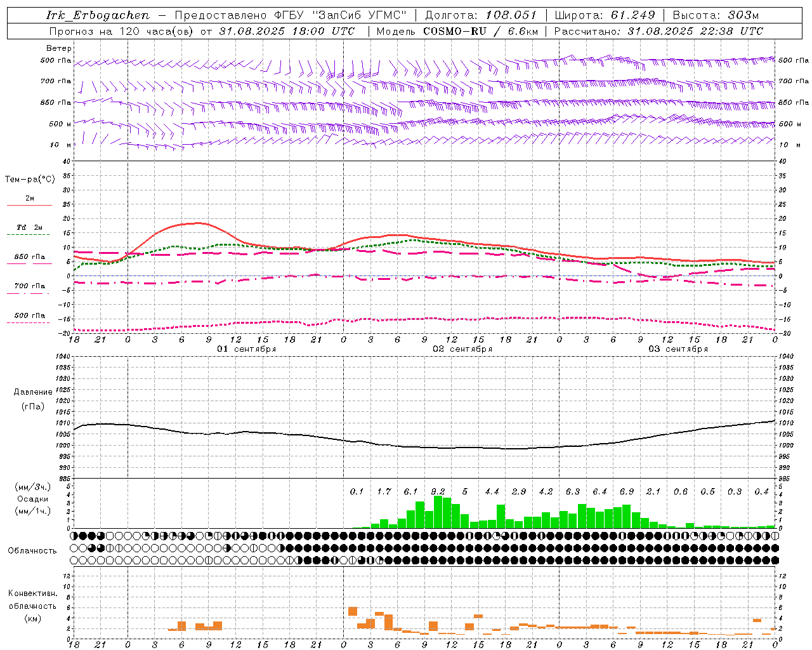812x650 pixels.
Task: Click the 3-hour precipitation value '0.6'
Action: coord(681,491)
